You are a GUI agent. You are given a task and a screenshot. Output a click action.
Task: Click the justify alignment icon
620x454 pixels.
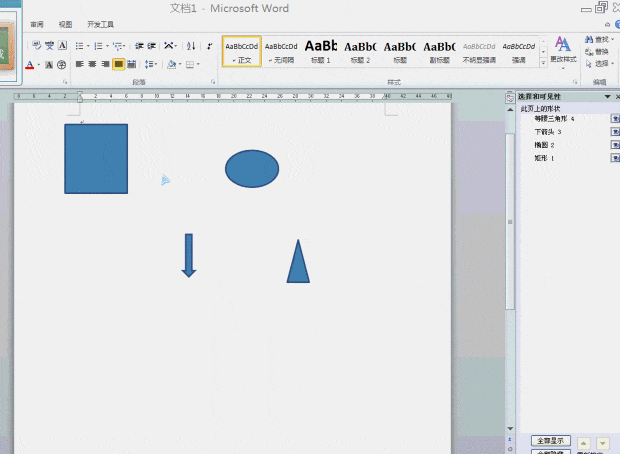click(x=119, y=64)
